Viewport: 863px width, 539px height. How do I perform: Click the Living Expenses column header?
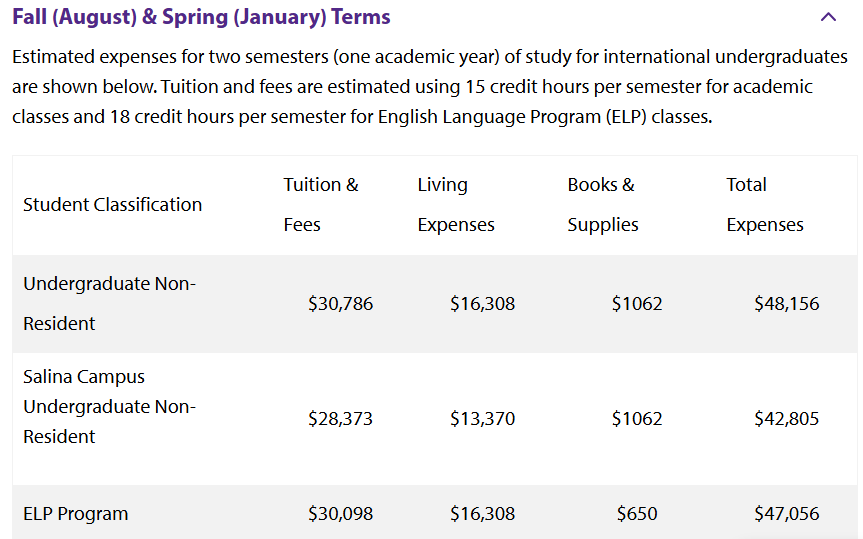click(455, 205)
